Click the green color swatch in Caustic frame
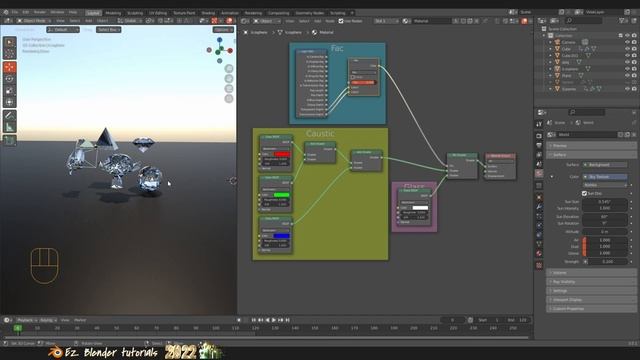Image resolution: width=640 pixels, height=360 pixels. (x=282, y=195)
